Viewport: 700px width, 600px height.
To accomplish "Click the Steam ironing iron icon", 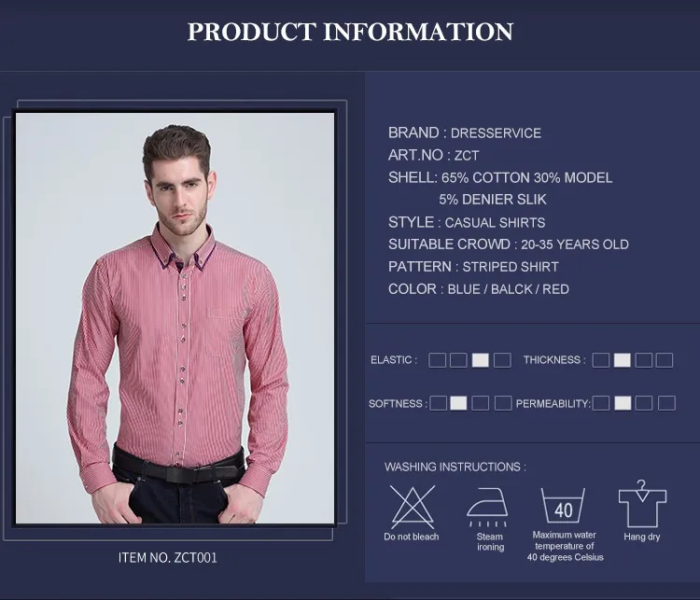I will pos(487,507).
